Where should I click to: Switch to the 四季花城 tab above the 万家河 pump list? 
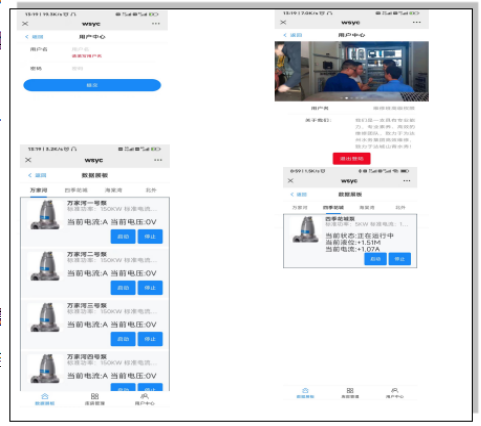pyautogui.click(x=76, y=190)
